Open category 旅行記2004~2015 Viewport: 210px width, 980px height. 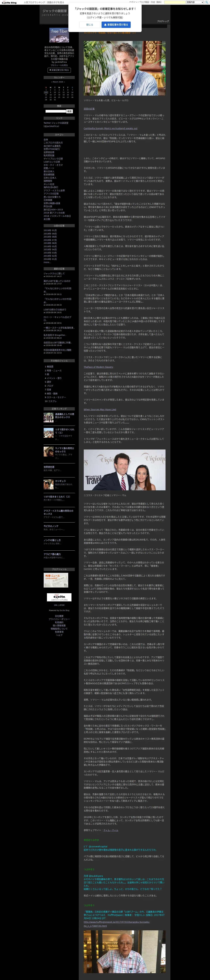(53, 210)
